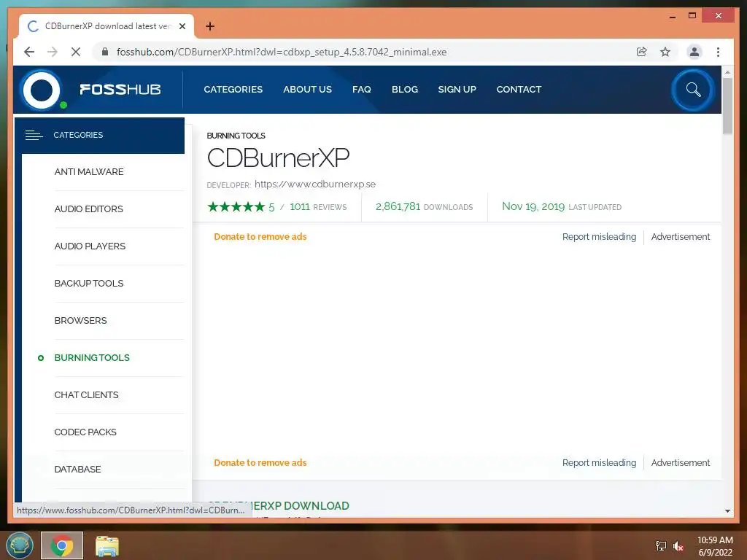747x560 pixels.
Task: Open CONTACT in top navigation
Action: point(519,90)
